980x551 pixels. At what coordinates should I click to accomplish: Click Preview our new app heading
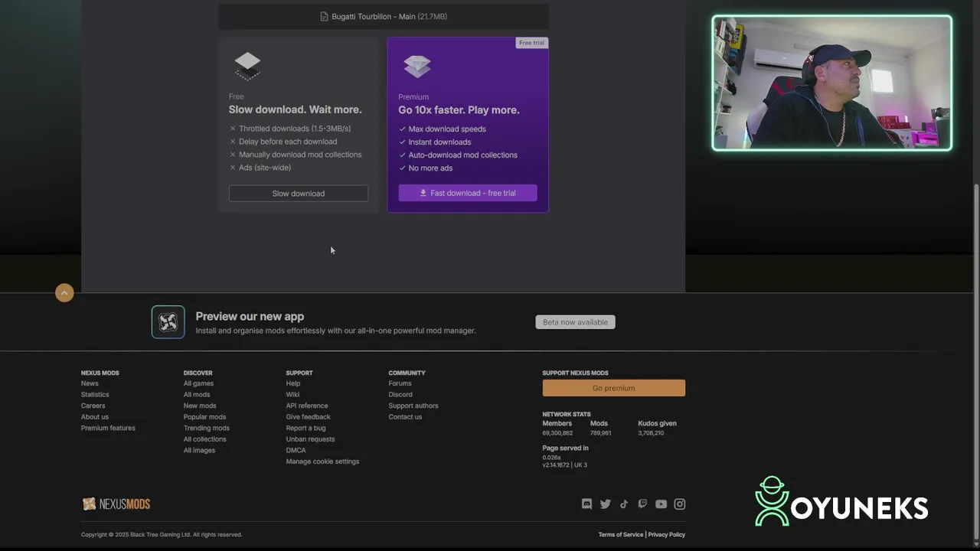pyautogui.click(x=250, y=316)
